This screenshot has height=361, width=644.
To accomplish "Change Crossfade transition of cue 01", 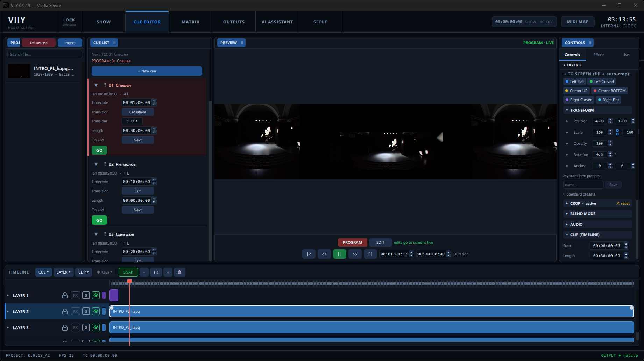I will click(138, 112).
